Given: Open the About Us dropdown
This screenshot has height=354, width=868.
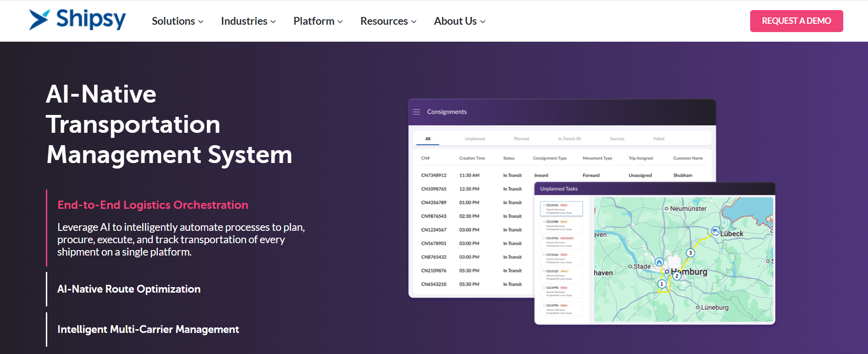Looking at the screenshot, I should pyautogui.click(x=459, y=21).
